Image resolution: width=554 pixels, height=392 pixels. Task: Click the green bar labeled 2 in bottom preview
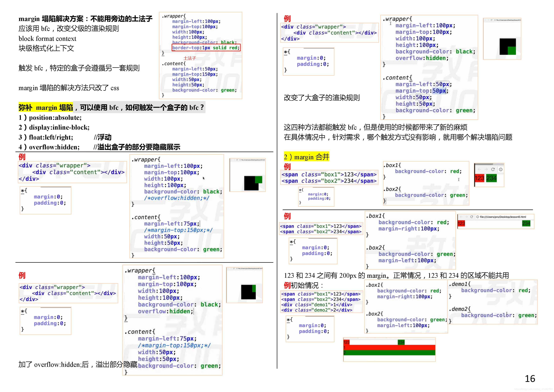tap(389, 353)
